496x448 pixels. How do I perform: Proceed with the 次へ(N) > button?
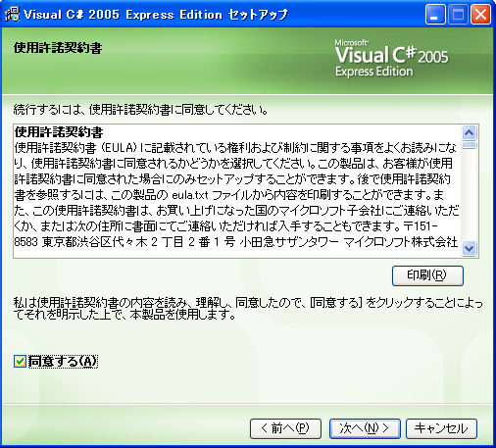tap(365, 428)
